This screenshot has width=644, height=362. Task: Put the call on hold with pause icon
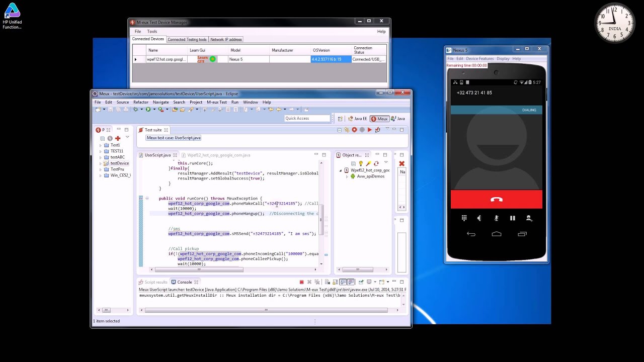(512, 218)
